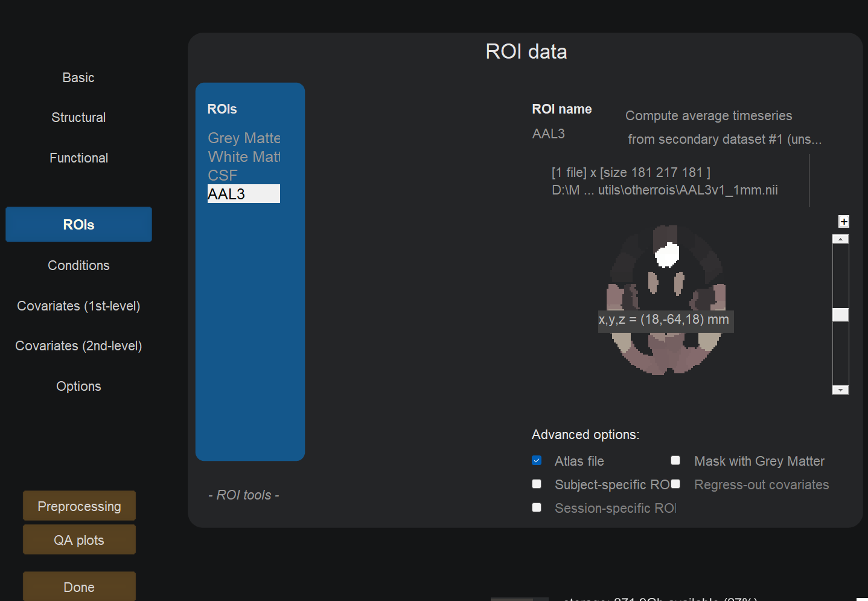Image resolution: width=868 pixels, height=601 pixels.
Task: Switch to the Structural tab
Action: [78, 118]
